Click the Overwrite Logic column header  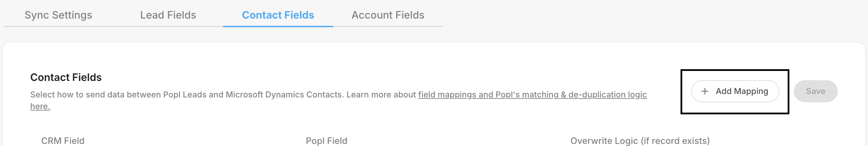pos(604,141)
